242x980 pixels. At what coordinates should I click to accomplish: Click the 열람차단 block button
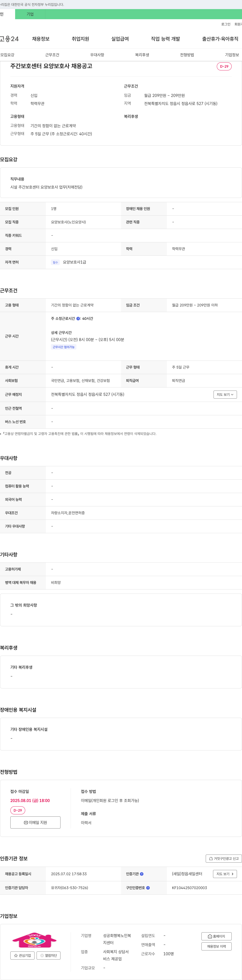(x=49, y=955)
